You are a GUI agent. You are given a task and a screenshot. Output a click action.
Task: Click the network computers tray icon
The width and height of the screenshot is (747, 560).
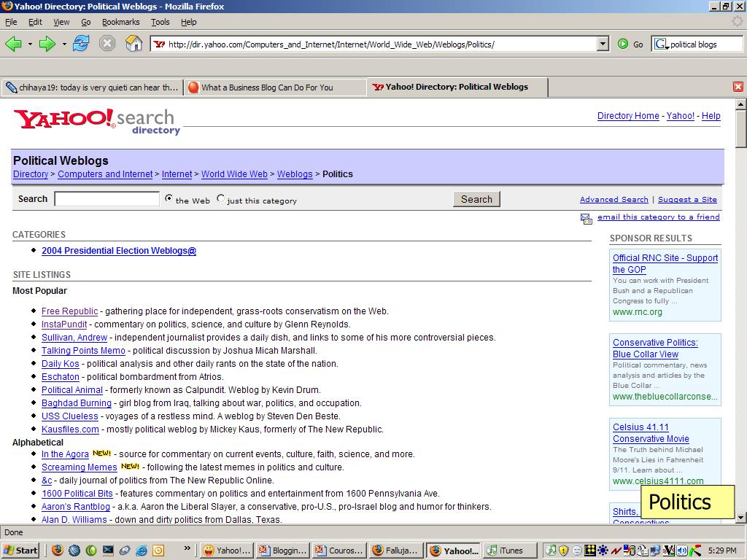[x=656, y=551]
